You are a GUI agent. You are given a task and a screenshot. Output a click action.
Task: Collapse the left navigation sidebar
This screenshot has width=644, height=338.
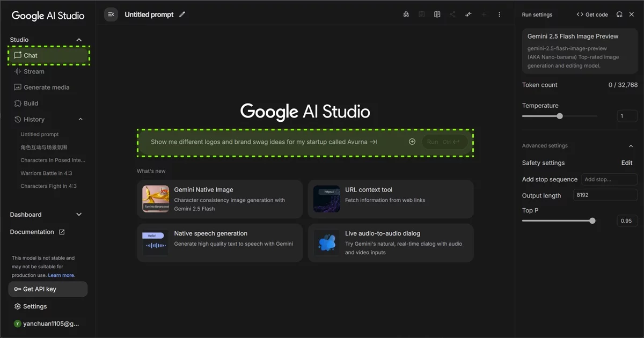coord(111,14)
